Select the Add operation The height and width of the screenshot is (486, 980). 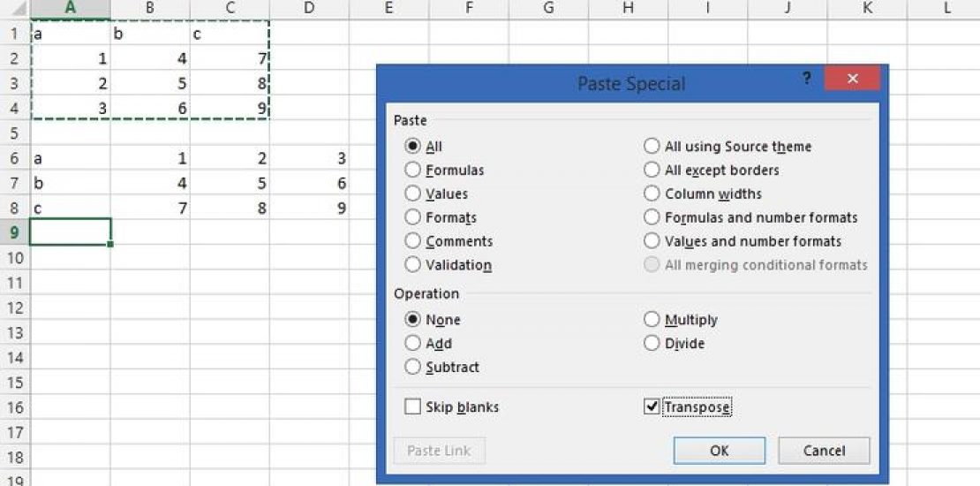[412, 344]
